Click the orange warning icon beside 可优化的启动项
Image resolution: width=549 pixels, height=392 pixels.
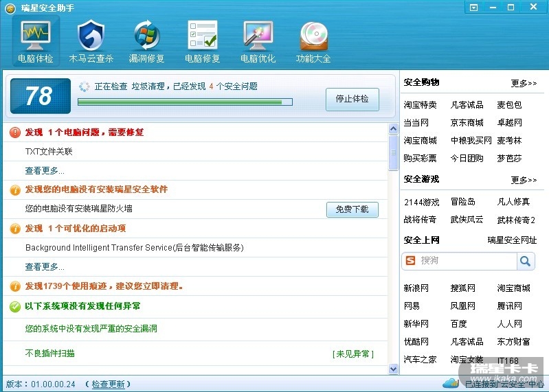click(x=15, y=229)
